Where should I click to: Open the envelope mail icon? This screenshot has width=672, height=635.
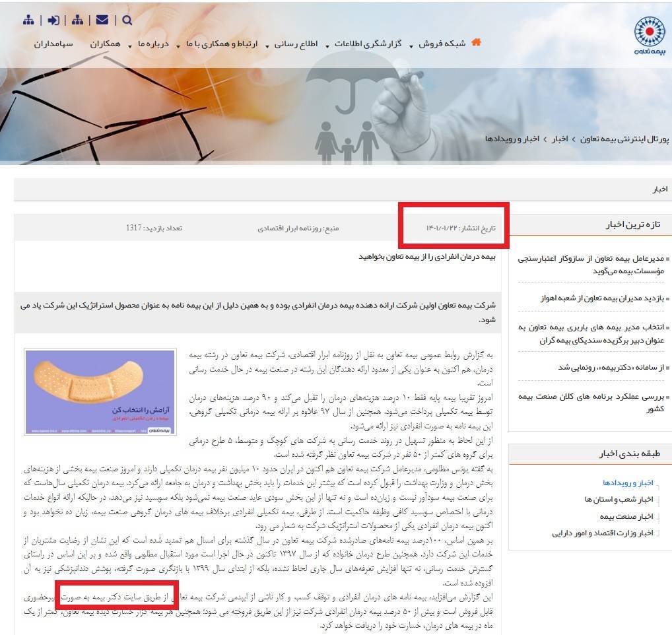pyautogui.click(x=102, y=20)
